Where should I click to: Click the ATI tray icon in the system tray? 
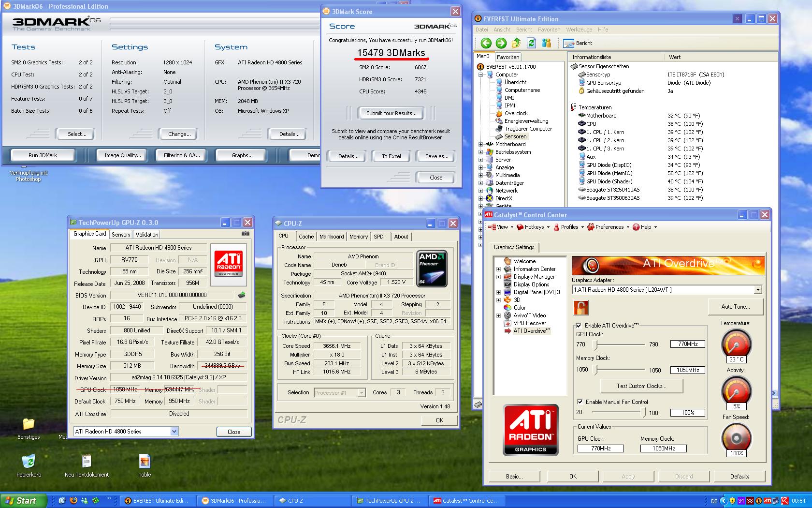pos(767,501)
